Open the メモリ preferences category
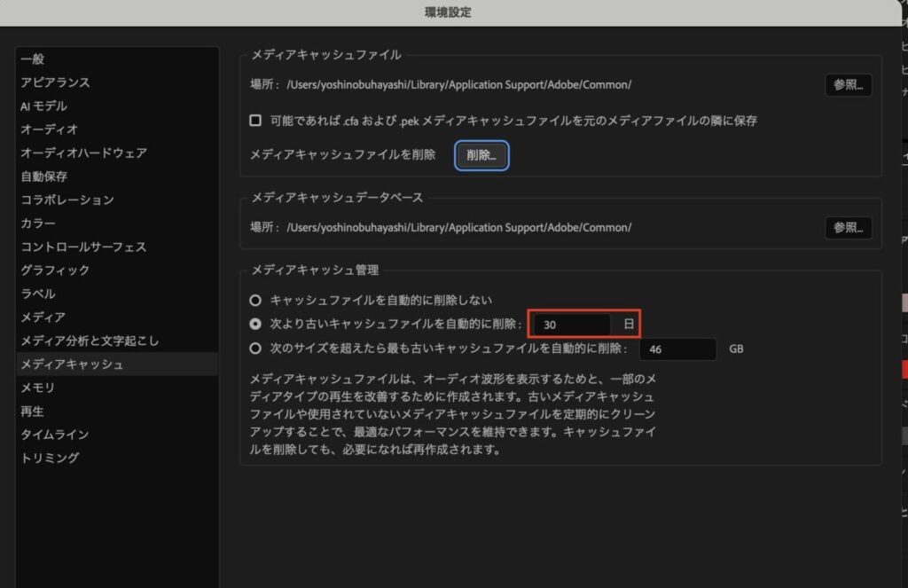Viewport: 908px width, 588px height. 38,388
